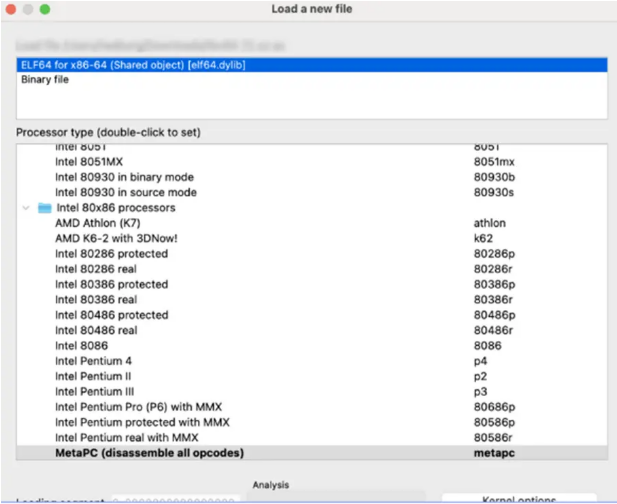
Task: Select Intel 80930 in source mode
Action: click(x=312, y=192)
